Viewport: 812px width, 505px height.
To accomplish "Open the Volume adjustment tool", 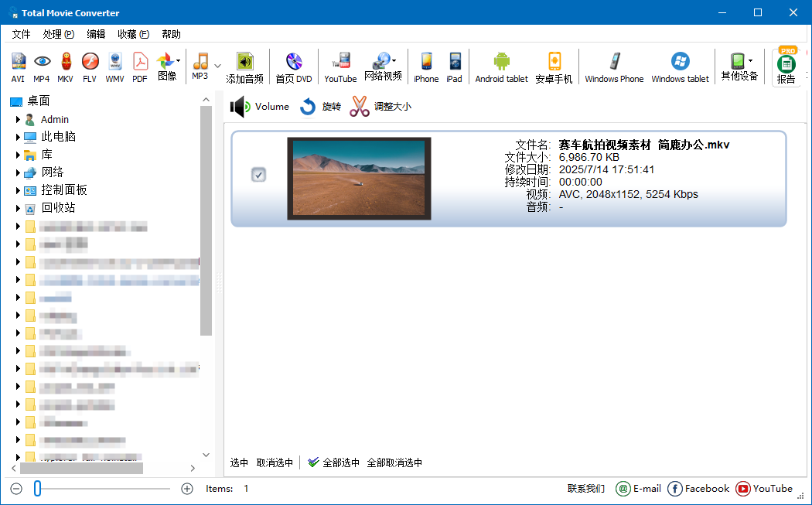I will coord(259,106).
